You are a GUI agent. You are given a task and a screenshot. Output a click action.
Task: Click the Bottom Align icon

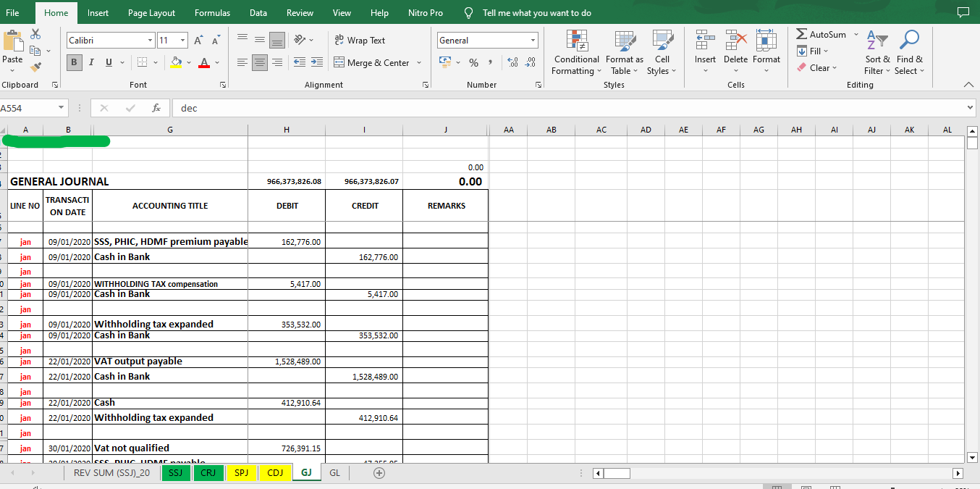[x=277, y=40]
